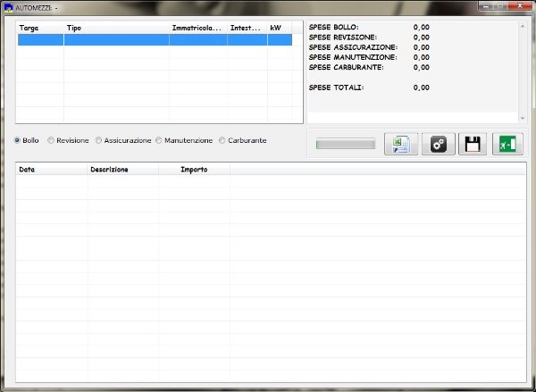This screenshot has height=392, width=536.
Task: Close the AUTOMEZZI window
Action: pos(519,6)
